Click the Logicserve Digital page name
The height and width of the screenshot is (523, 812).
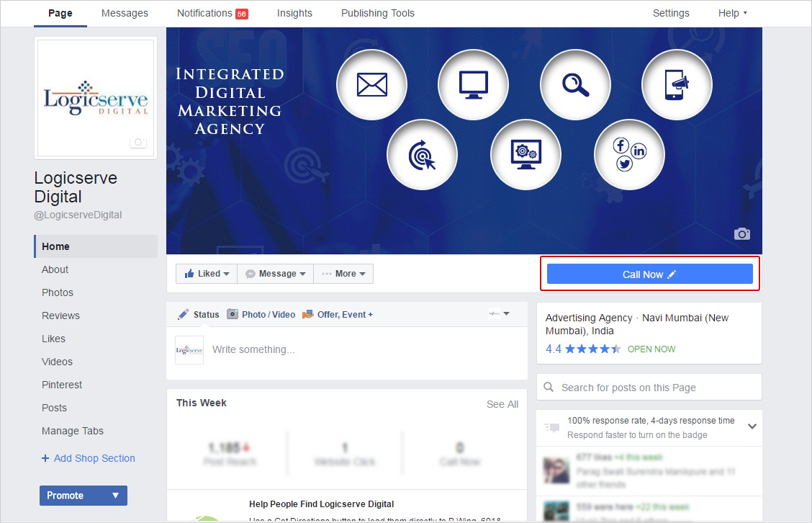(x=76, y=187)
